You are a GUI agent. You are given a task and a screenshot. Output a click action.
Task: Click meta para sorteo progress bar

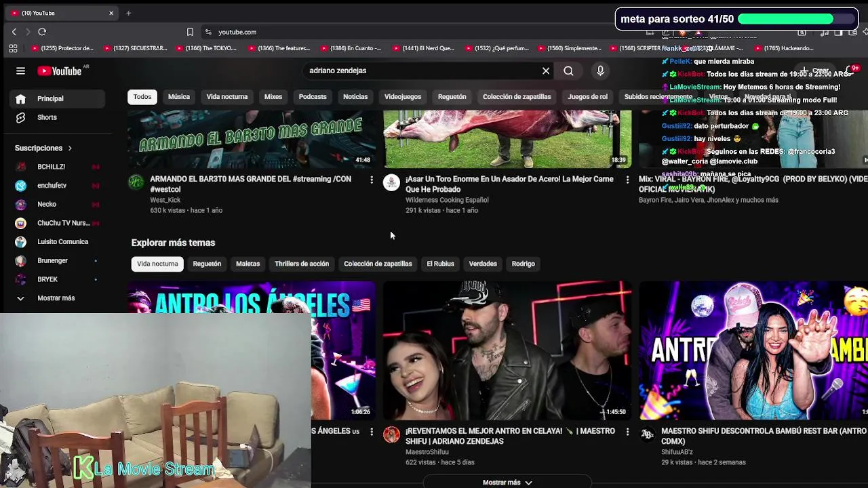click(796, 19)
